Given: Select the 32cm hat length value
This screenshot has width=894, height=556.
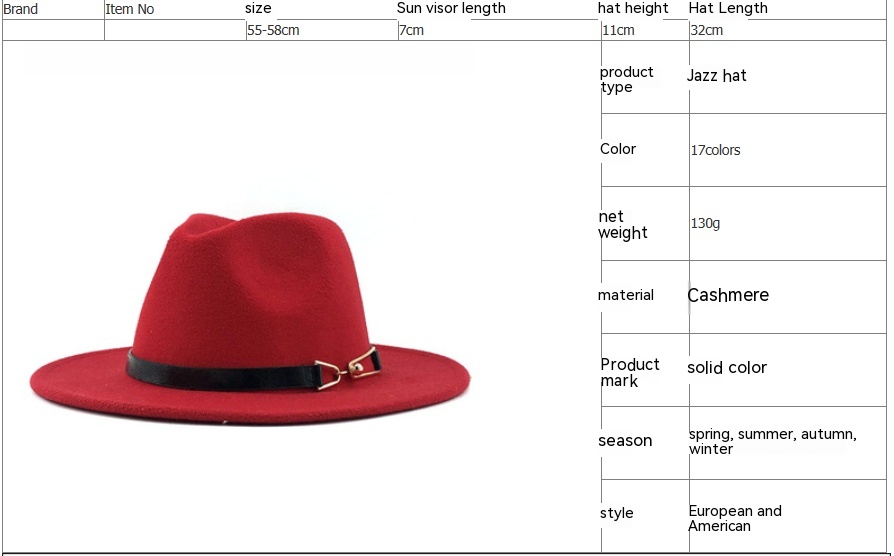Looking at the screenshot, I should tap(706, 30).
